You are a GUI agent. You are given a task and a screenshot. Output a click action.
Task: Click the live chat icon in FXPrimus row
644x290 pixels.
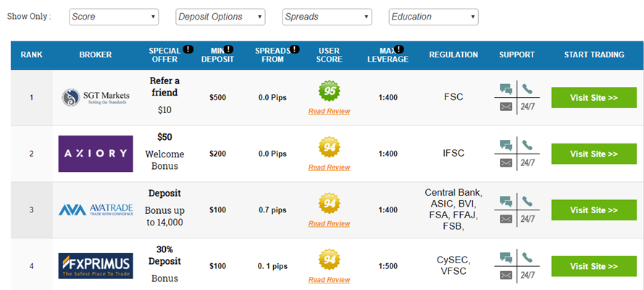pyautogui.click(x=506, y=257)
